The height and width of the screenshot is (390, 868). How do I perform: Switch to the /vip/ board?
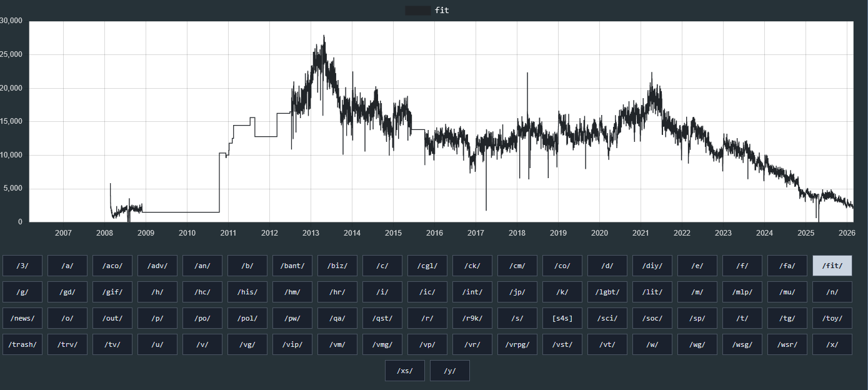pos(292,344)
